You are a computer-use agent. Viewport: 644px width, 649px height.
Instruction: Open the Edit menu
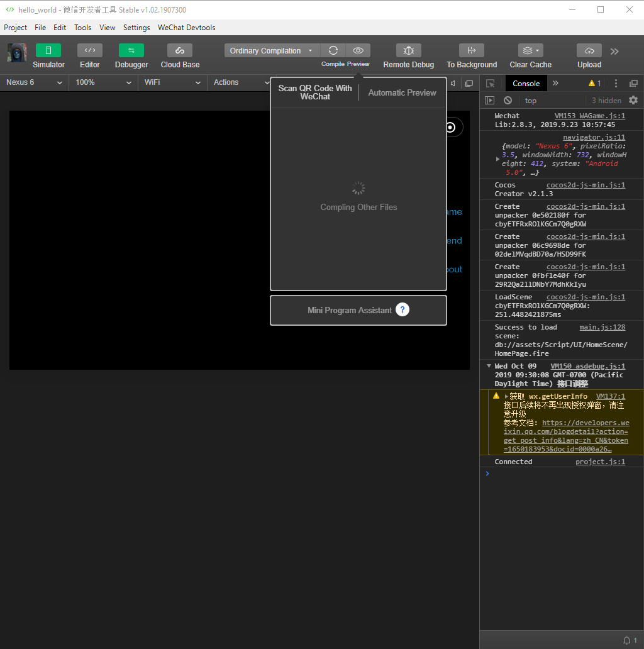pyautogui.click(x=60, y=27)
